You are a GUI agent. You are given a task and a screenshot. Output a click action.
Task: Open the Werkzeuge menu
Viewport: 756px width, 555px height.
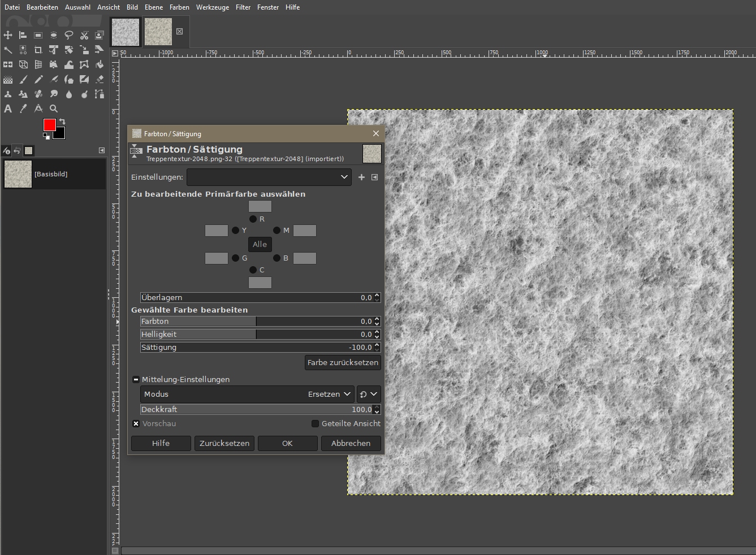pos(213,7)
